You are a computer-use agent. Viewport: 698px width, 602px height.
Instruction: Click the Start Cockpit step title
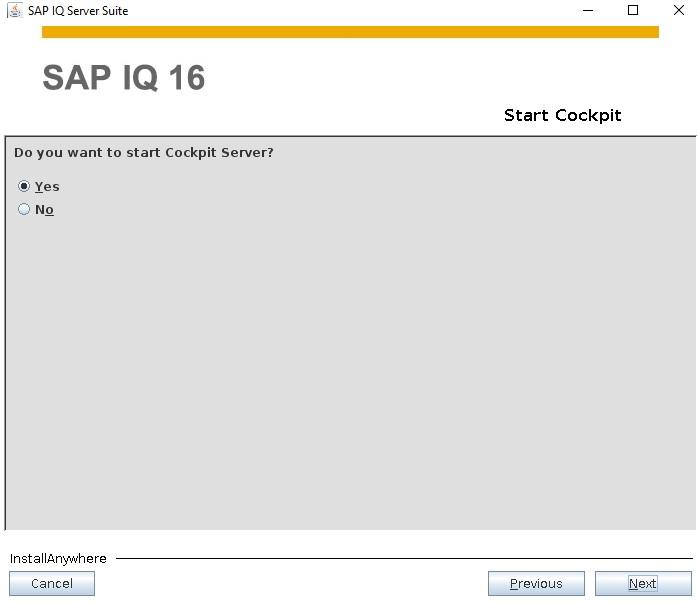562,115
